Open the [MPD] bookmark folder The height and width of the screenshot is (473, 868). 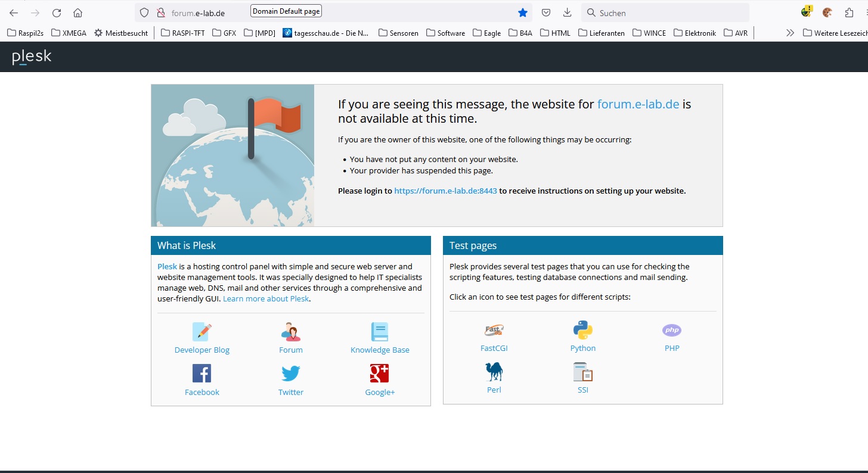click(259, 33)
